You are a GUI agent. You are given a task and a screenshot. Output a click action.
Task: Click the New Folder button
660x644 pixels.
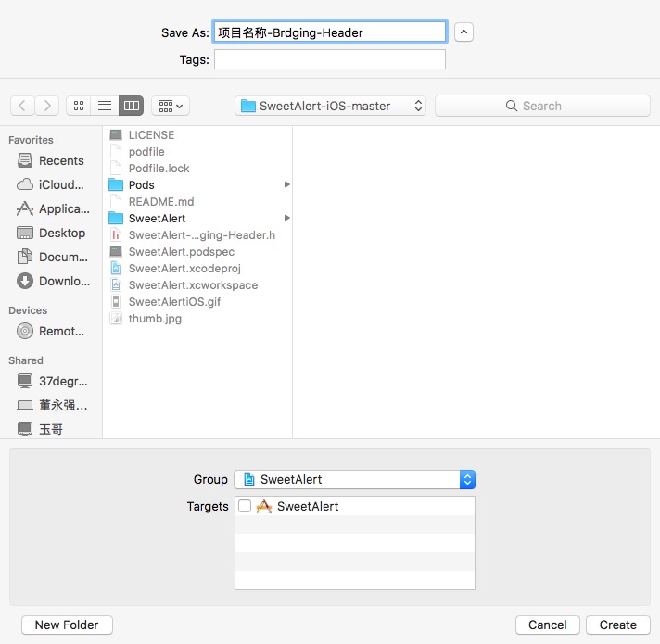[67, 625]
